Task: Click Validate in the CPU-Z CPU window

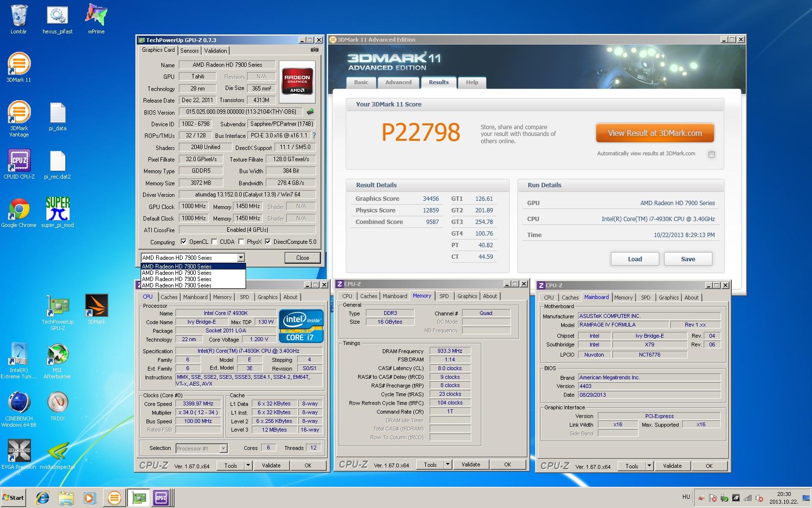Action: pos(271,465)
